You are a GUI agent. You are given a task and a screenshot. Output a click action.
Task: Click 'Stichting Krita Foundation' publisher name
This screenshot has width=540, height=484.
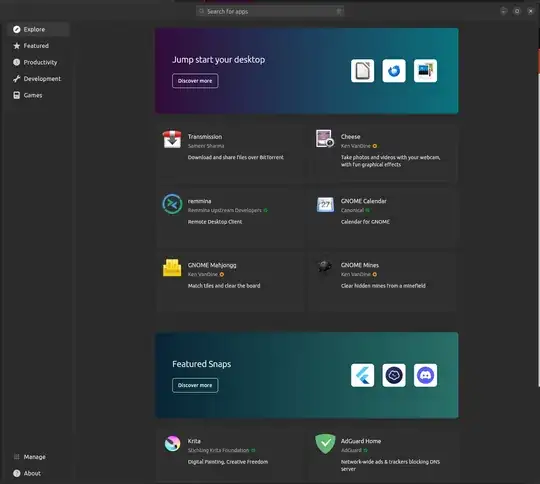218,451
